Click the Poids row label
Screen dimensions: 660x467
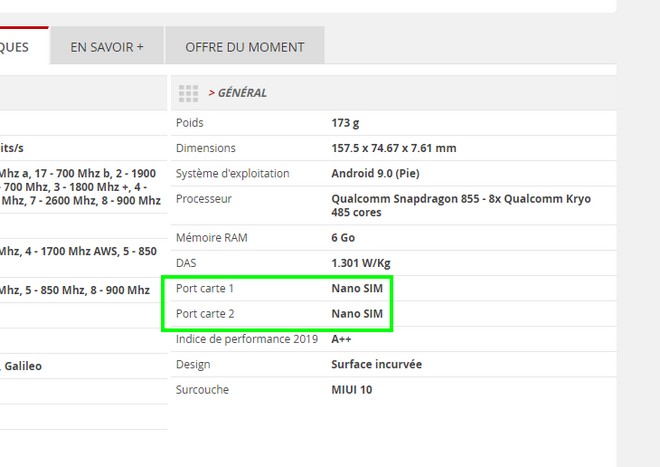tap(189, 123)
